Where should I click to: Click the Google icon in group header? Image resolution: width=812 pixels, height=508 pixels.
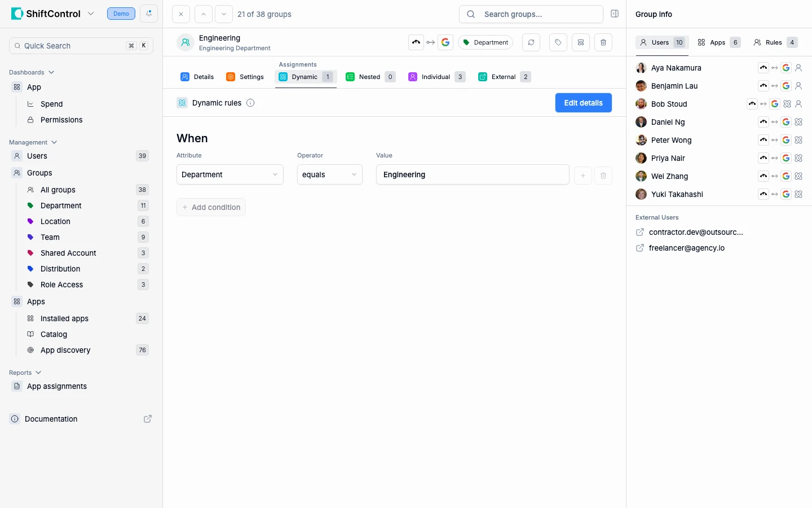pyautogui.click(x=445, y=42)
